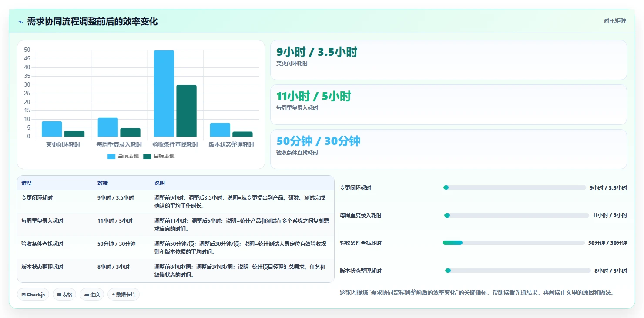
Task: Toggle the 当前表现 legend swatch
Action: point(111,156)
